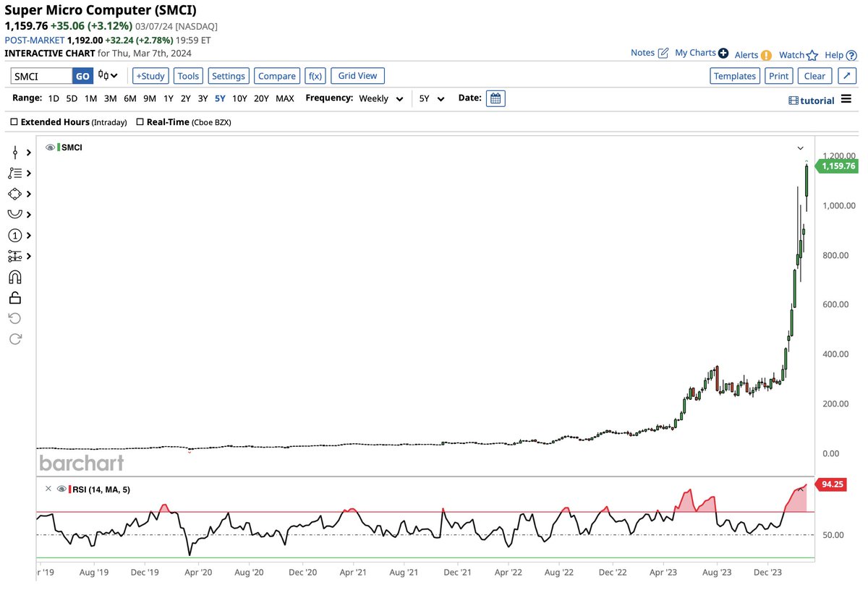
Task: Expand the arc tool chevron
Action: coord(28,215)
